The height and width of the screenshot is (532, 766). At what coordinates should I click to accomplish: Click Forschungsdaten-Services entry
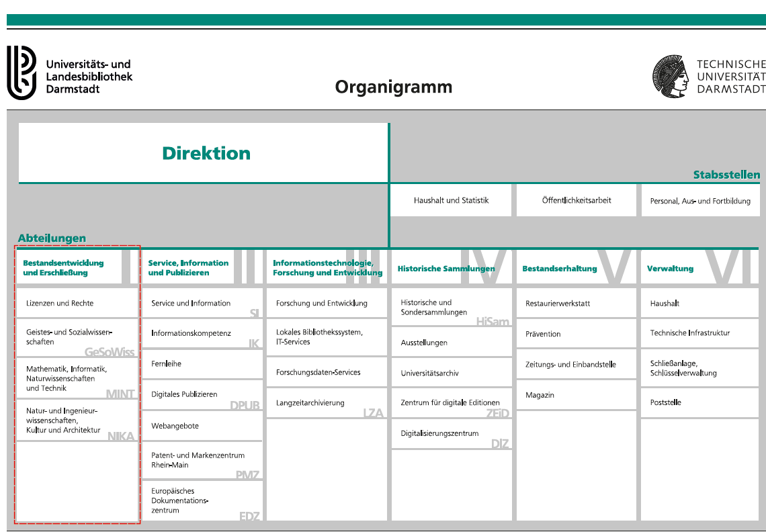[327, 372]
